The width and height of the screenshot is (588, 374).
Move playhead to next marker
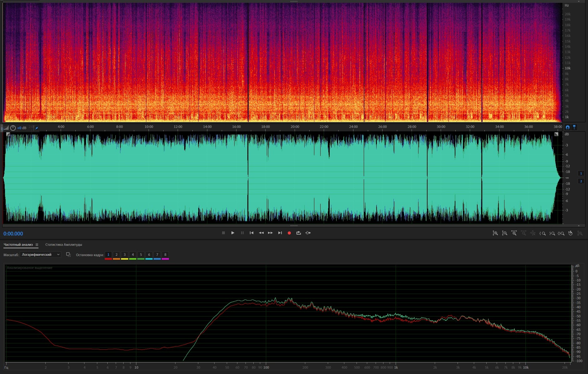coord(280,233)
